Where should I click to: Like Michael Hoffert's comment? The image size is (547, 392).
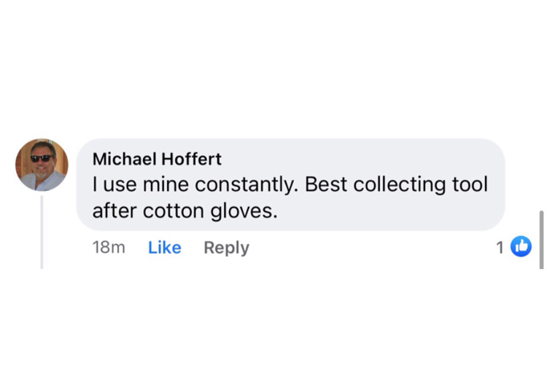tap(164, 248)
